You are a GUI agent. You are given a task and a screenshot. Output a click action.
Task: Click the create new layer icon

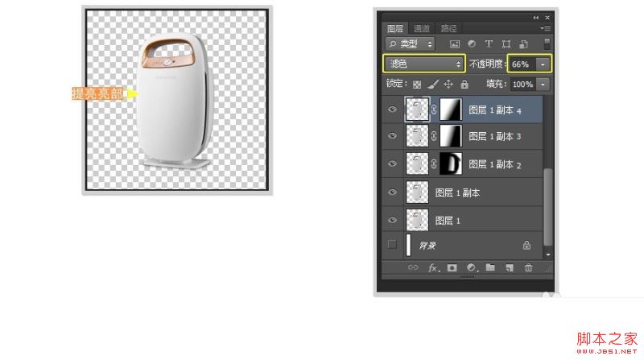pos(510,267)
